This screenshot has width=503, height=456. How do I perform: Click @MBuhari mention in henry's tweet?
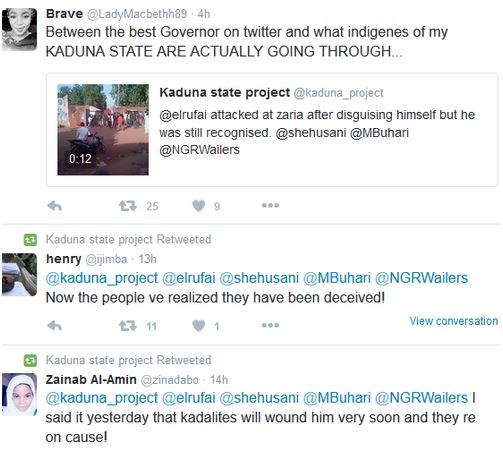point(337,278)
